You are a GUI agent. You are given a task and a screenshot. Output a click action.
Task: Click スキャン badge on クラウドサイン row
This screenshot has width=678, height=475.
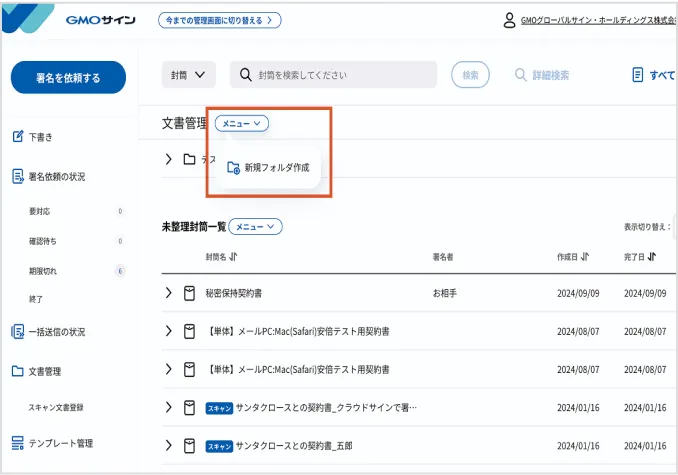[x=219, y=408]
